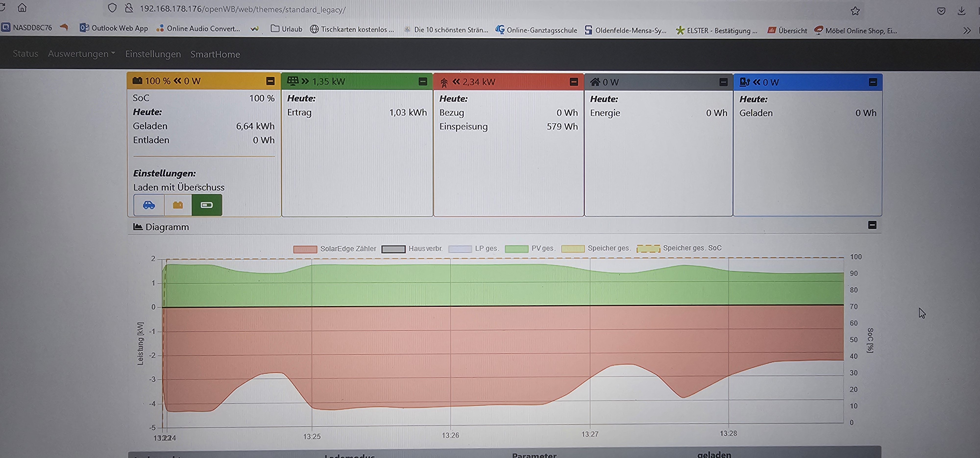Collapse the battery storage card

[x=270, y=81]
